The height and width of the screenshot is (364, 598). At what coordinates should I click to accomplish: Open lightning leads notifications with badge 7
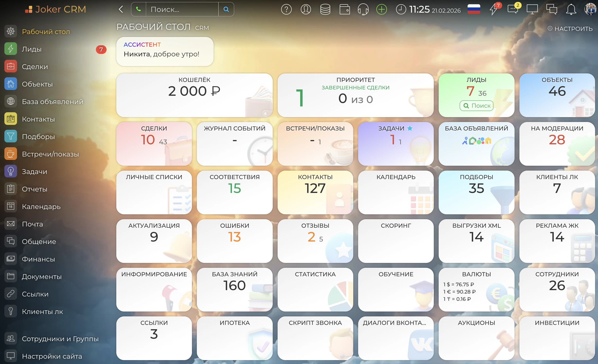pos(493,9)
